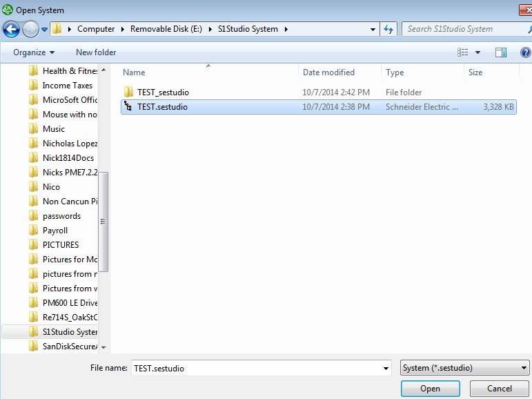
Task: Click New folder
Action: (96, 52)
